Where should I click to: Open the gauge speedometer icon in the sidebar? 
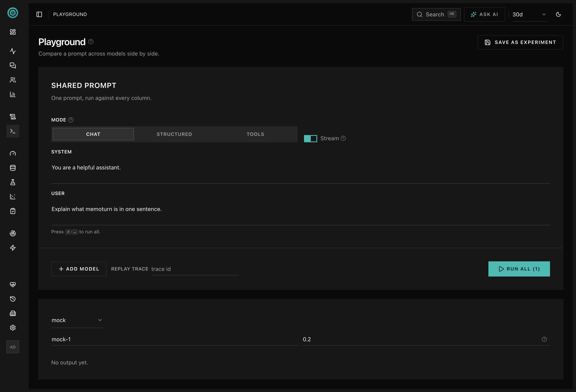coord(13,153)
